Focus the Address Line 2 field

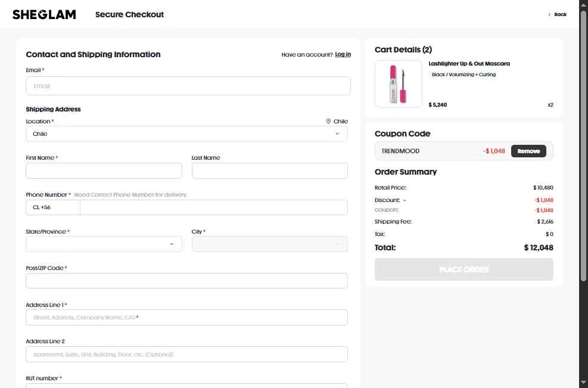(186, 354)
